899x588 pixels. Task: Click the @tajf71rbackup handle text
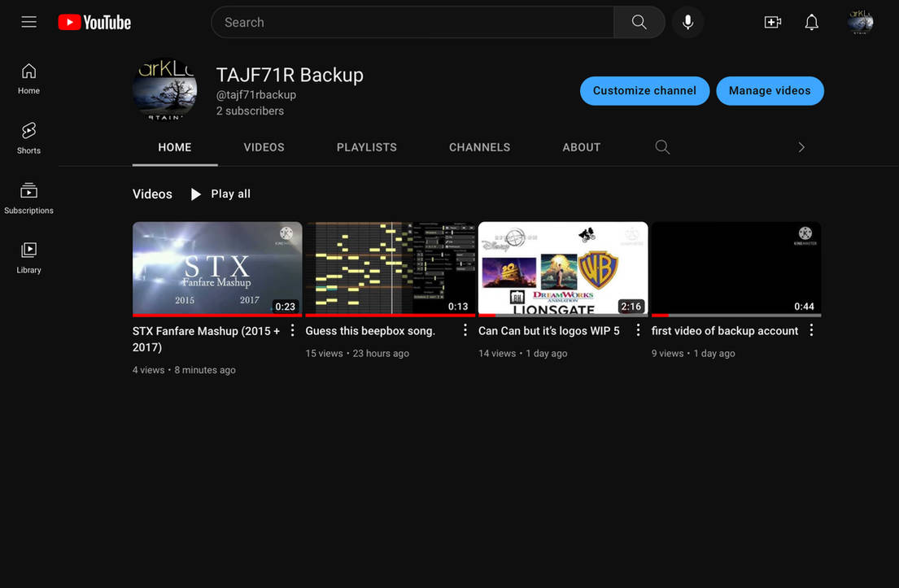(x=255, y=94)
